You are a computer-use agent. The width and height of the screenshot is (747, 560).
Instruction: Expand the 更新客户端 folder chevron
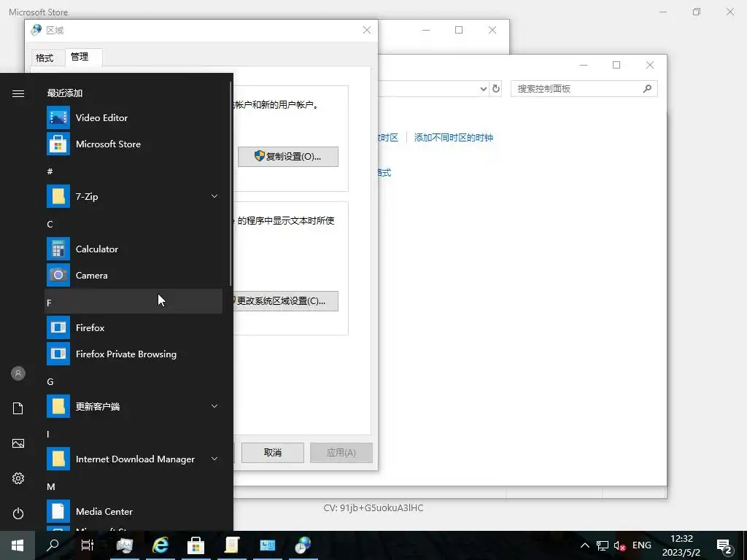click(x=214, y=406)
